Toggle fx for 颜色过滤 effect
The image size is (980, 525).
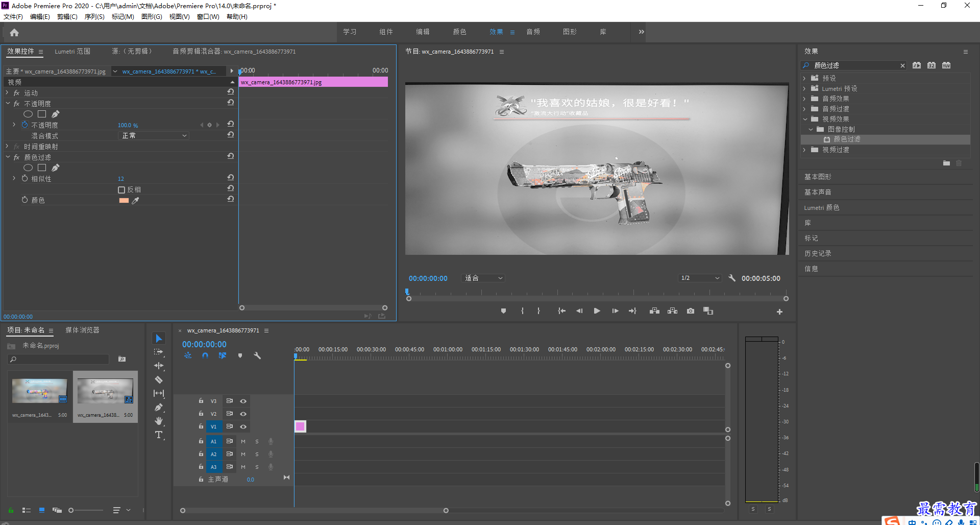click(x=16, y=157)
